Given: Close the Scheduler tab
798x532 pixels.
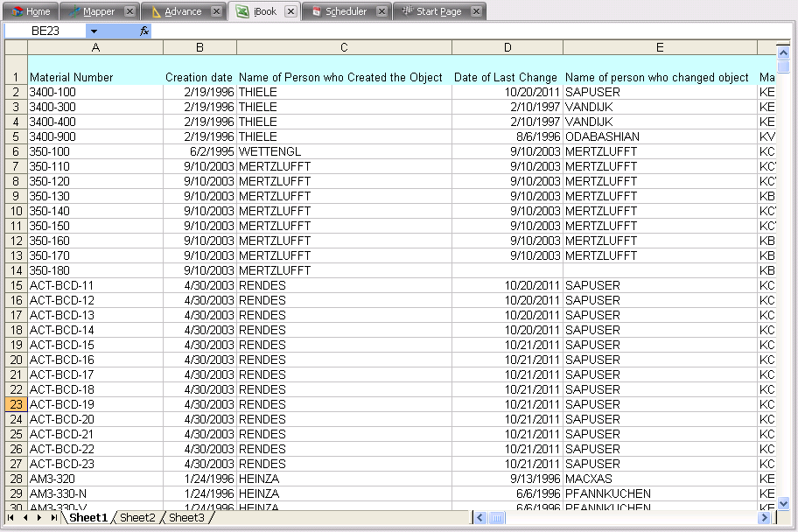Looking at the screenshot, I should (x=381, y=11).
